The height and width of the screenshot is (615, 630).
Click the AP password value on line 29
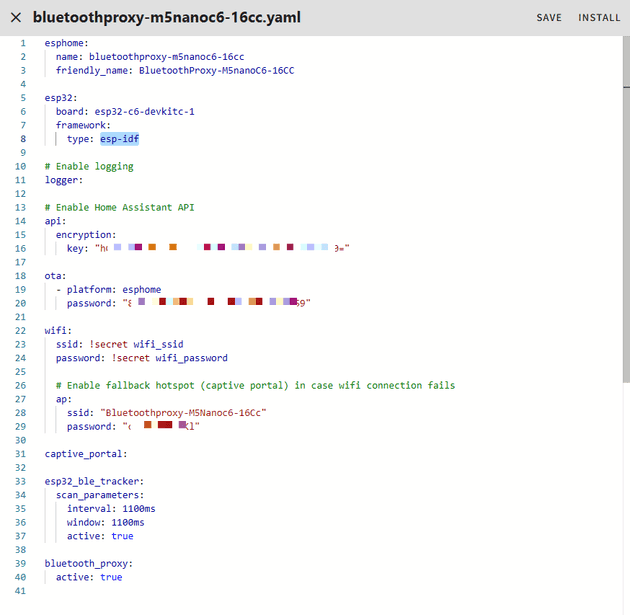click(161, 426)
